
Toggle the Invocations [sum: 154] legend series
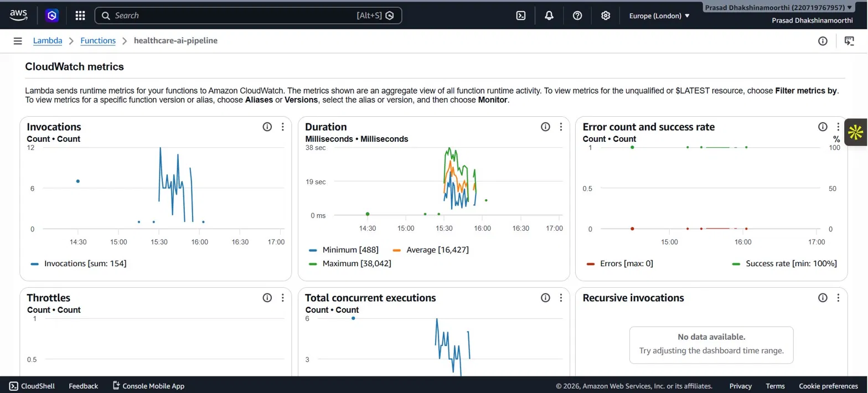click(79, 263)
